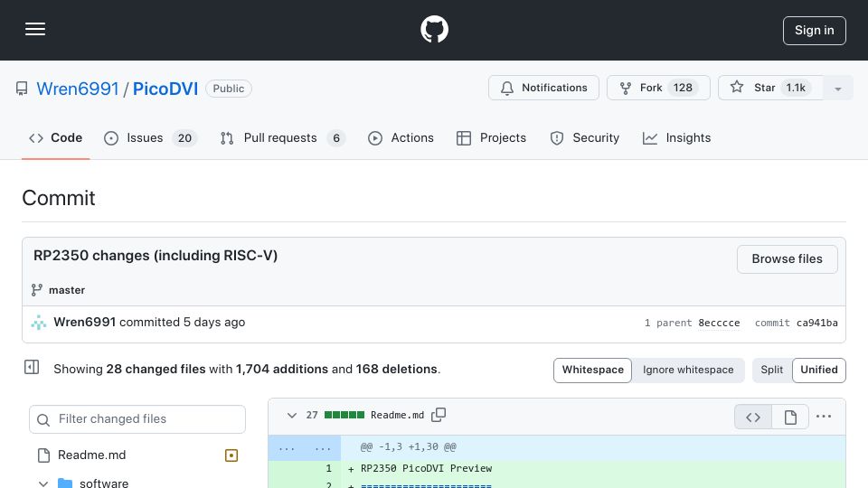868x488 pixels.
Task: Click the star count 1.1k
Action: (796, 88)
